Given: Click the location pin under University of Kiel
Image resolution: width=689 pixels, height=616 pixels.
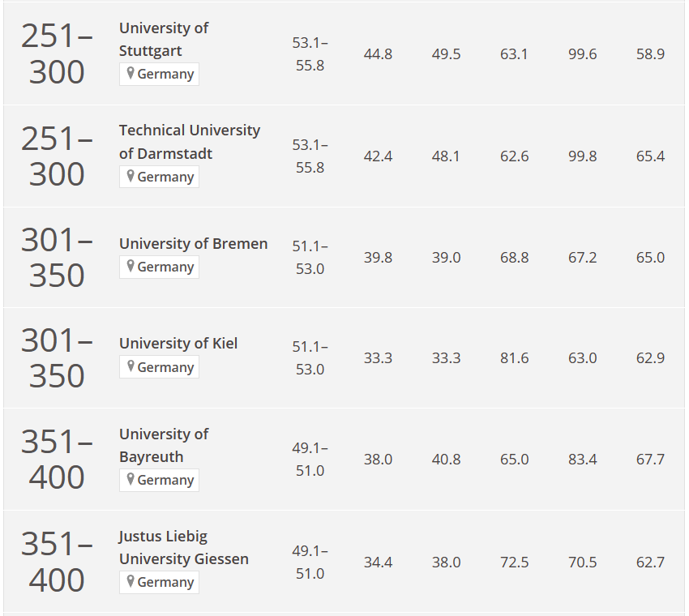Looking at the screenshot, I should click(130, 366).
